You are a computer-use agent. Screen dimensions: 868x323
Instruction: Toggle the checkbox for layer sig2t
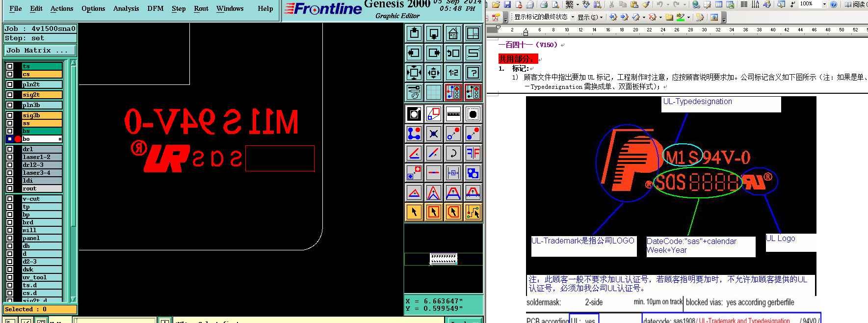pyautogui.click(x=10, y=95)
